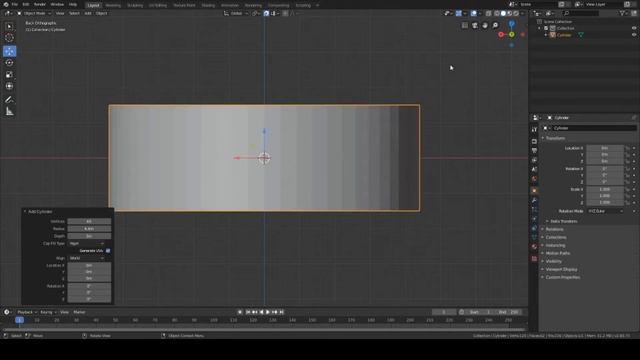Hide Cylinder using its eye icon
The image size is (640, 360).
tap(634, 35)
